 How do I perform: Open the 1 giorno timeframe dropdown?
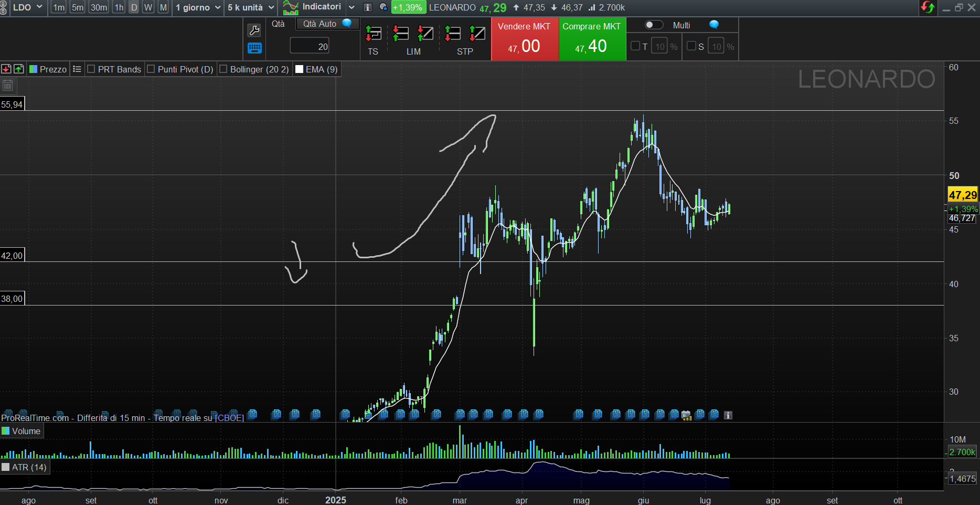198,7
